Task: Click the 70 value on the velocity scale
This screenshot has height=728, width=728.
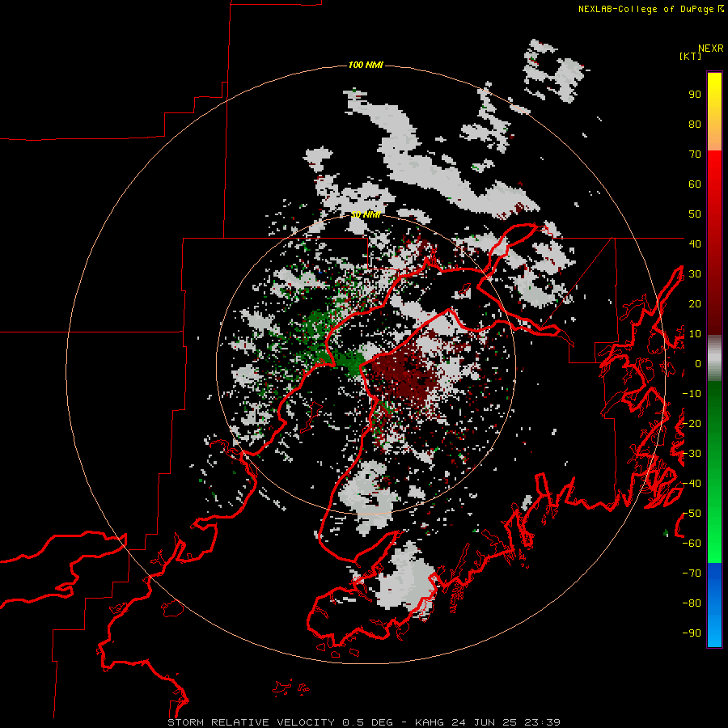Action: pyautogui.click(x=695, y=154)
